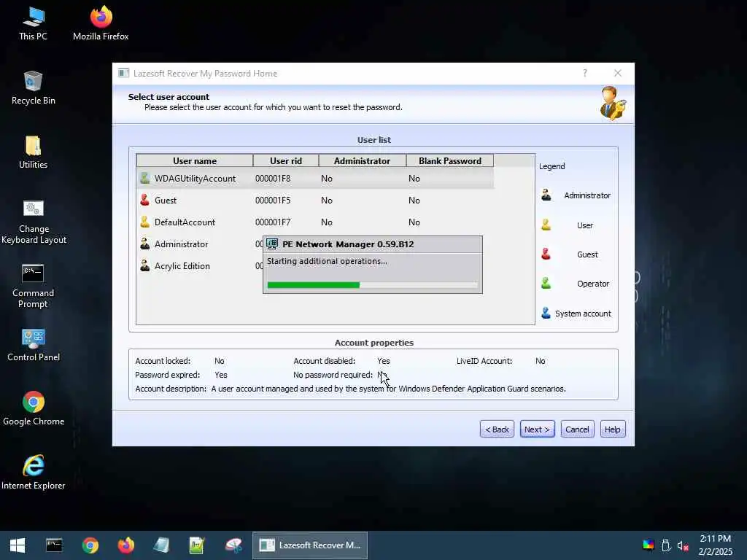The image size is (747, 560).
Task: Click Password expired value Yes
Action: [x=221, y=375]
